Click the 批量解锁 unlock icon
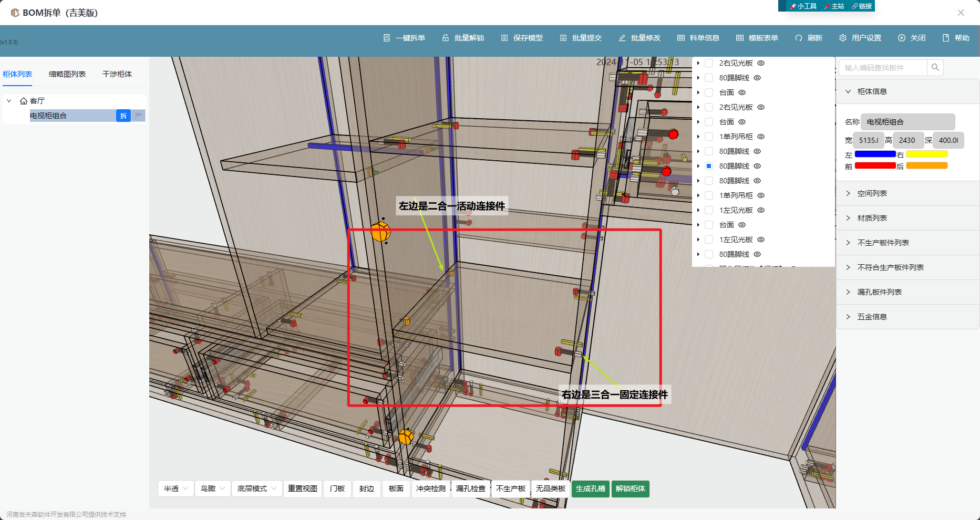Viewport: 980px width, 520px height. pyautogui.click(x=446, y=38)
